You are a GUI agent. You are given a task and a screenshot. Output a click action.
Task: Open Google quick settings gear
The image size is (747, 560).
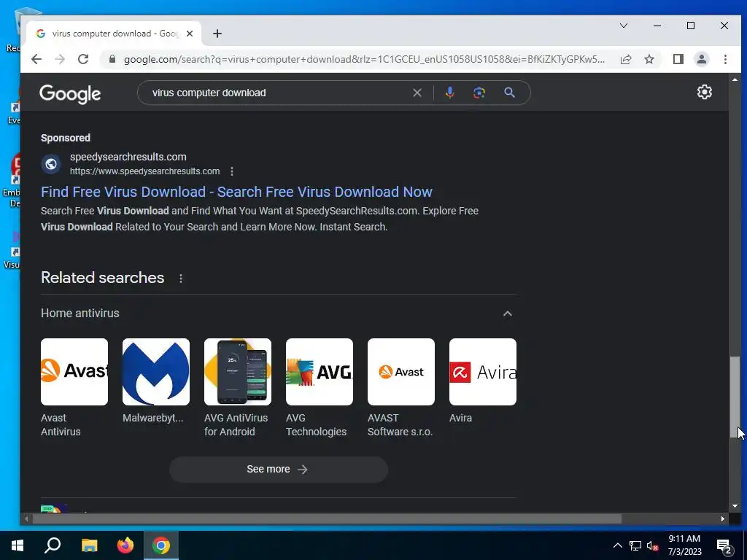pyautogui.click(x=705, y=92)
